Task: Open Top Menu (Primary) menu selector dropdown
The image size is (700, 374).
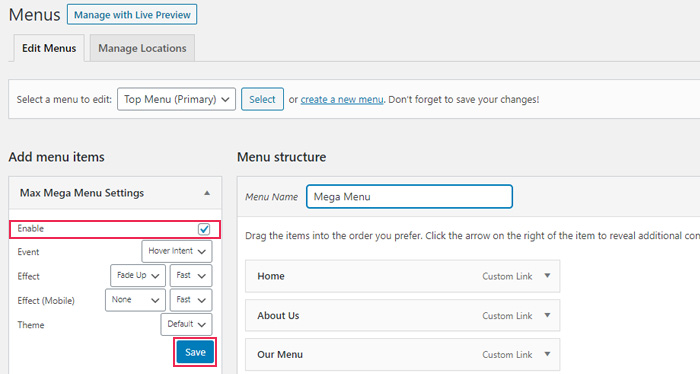Action: click(x=176, y=99)
